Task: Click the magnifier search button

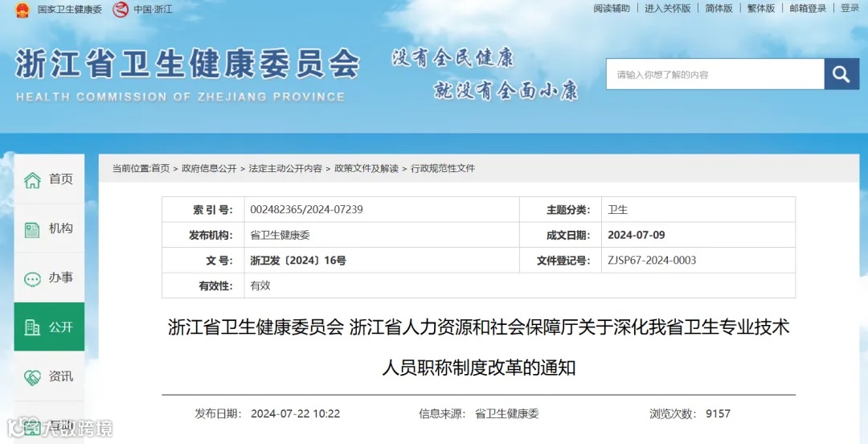Action: 841,74
